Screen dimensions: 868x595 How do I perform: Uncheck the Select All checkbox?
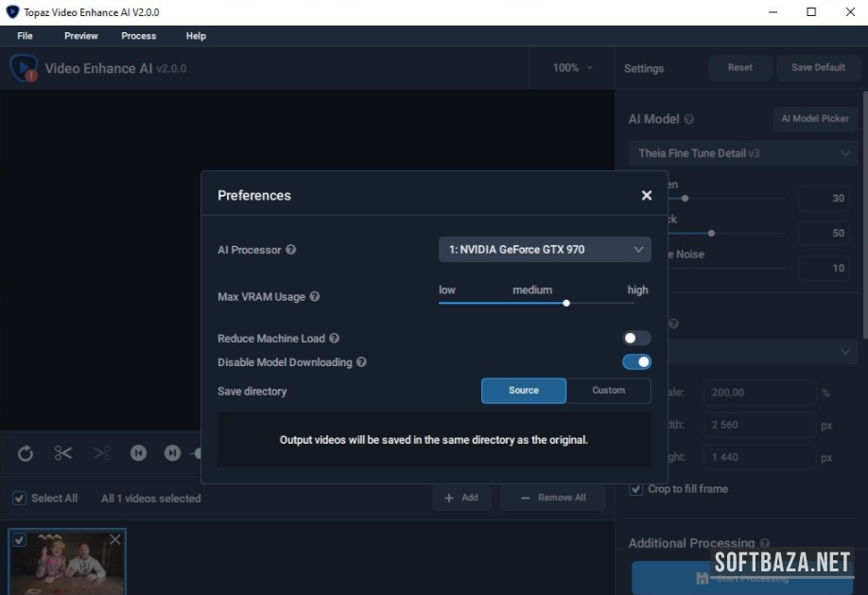click(x=19, y=499)
